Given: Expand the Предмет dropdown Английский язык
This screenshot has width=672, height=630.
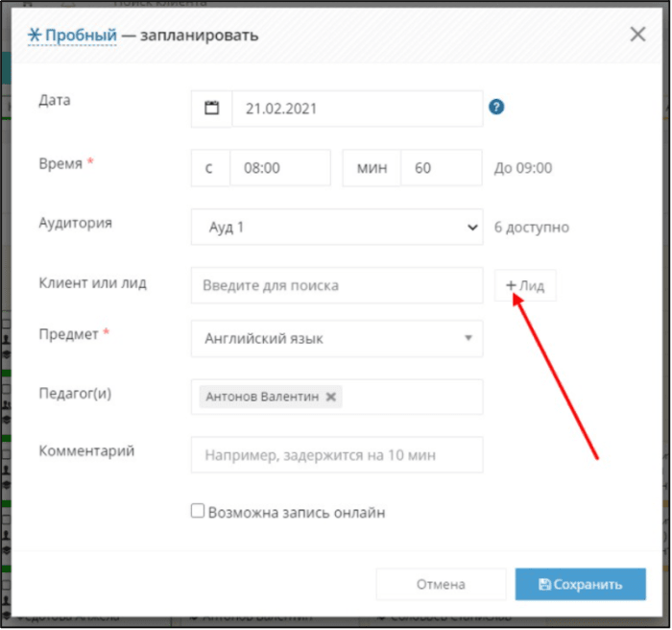Looking at the screenshot, I should (337, 338).
